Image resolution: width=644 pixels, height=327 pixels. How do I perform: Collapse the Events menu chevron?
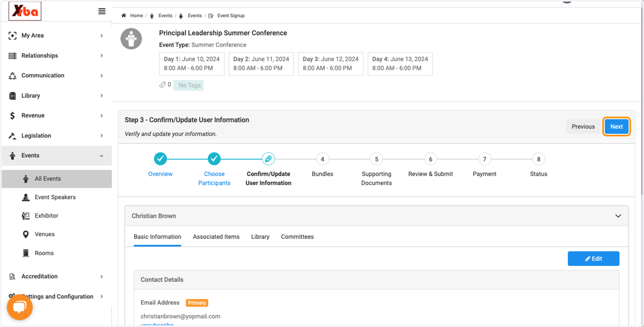click(102, 156)
